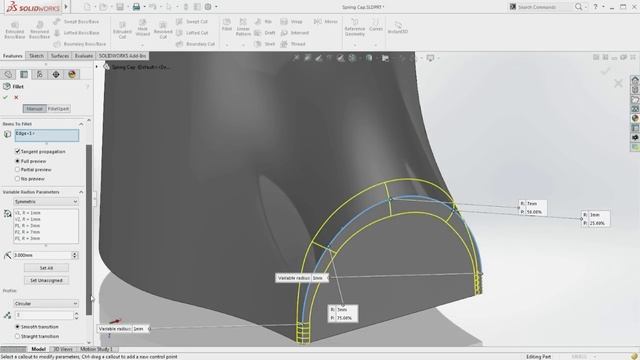This screenshot has width=640, height=360.
Task: Switch to the Evaluate tab
Action: (x=84, y=56)
